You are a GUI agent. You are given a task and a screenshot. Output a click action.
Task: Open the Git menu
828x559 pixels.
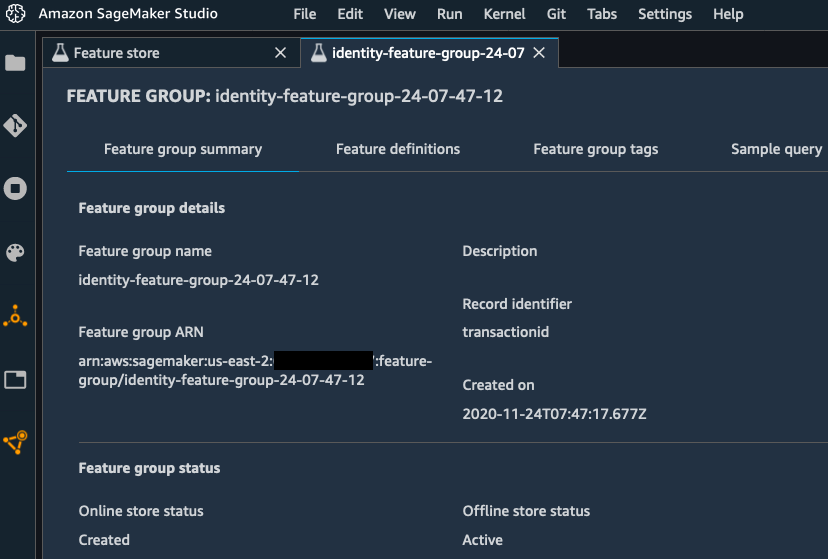coord(556,14)
